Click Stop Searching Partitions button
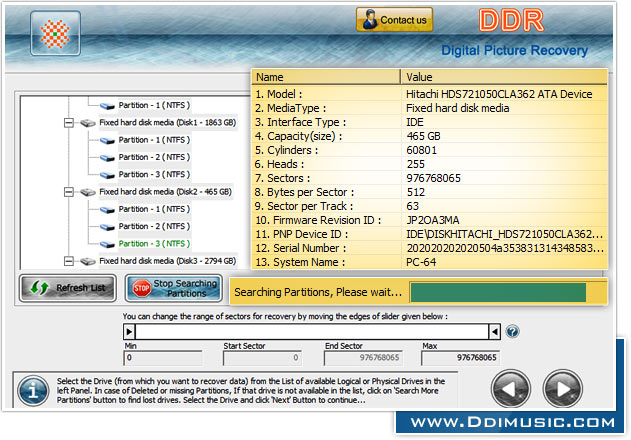The height and width of the screenshot is (440, 631). pyautogui.click(x=173, y=288)
